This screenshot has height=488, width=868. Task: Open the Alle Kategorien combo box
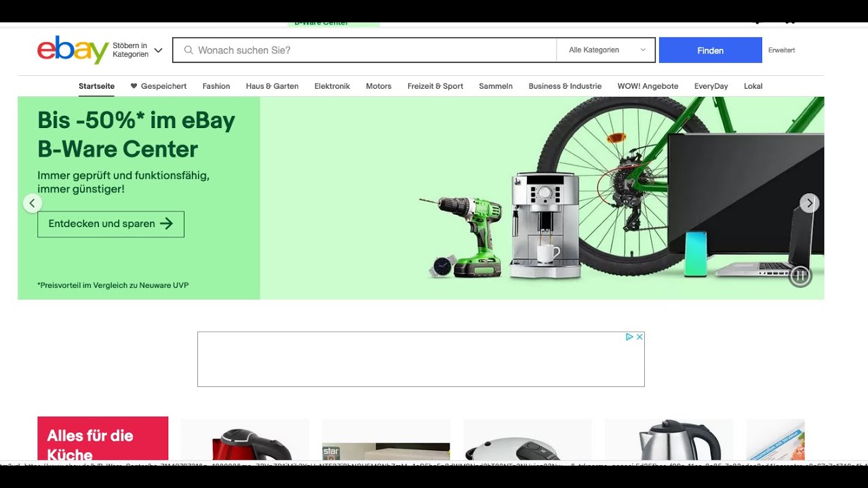click(606, 50)
